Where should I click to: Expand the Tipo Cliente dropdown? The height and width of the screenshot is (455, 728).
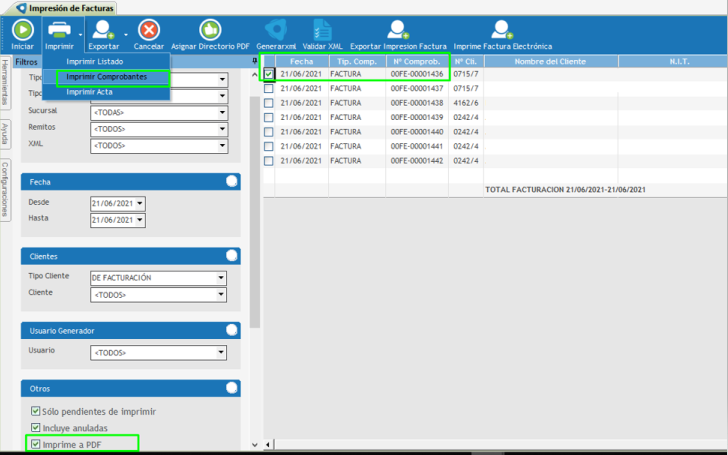(221, 278)
